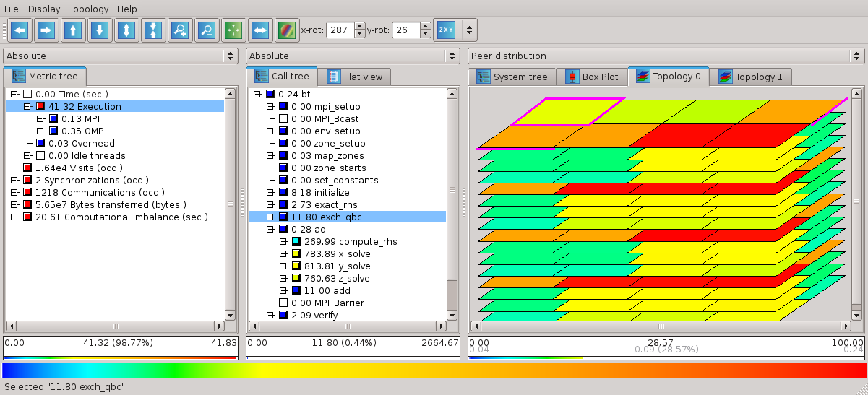Collapse the bt call tree node
Screen dimensions: 868x395
257,94
